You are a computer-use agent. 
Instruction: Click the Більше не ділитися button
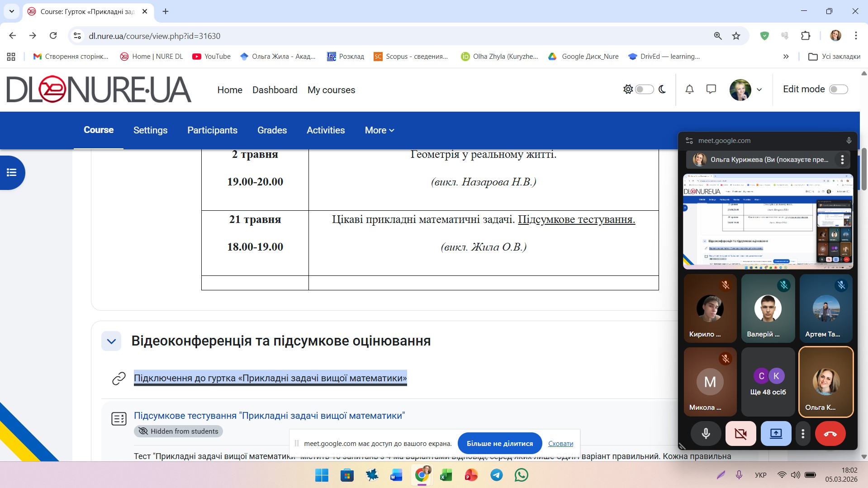point(499,444)
